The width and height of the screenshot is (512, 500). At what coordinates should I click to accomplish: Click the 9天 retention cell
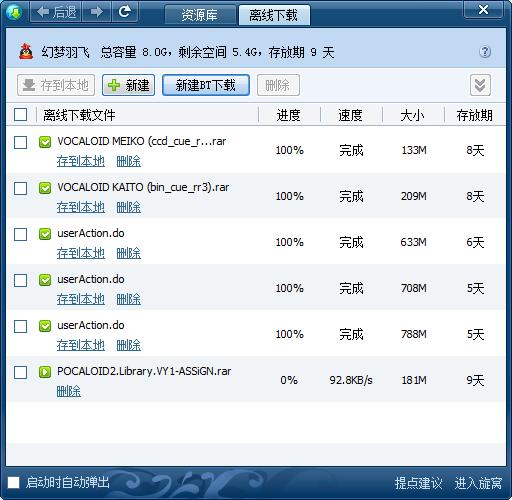[x=475, y=380]
